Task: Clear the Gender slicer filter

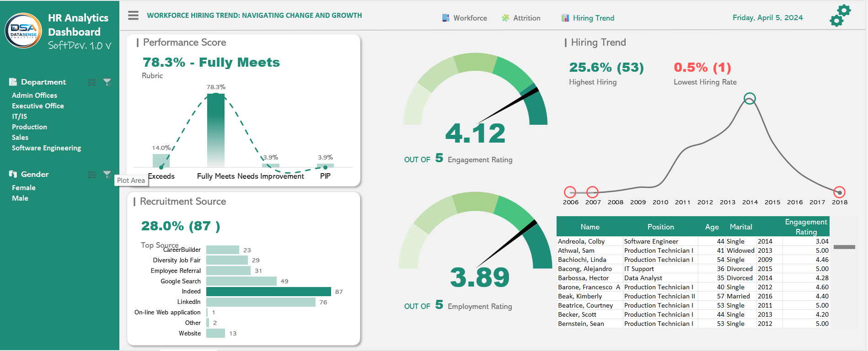Action: pos(107,175)
